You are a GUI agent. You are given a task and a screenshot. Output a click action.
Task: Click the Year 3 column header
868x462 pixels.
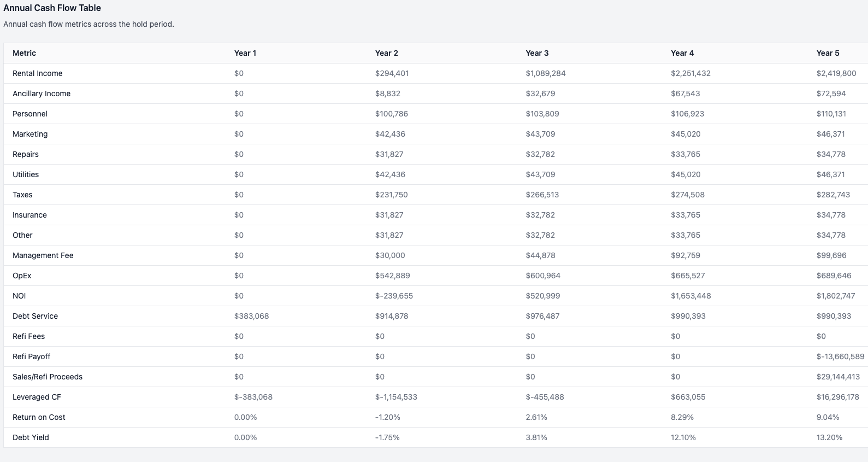(x=537, y=53)
